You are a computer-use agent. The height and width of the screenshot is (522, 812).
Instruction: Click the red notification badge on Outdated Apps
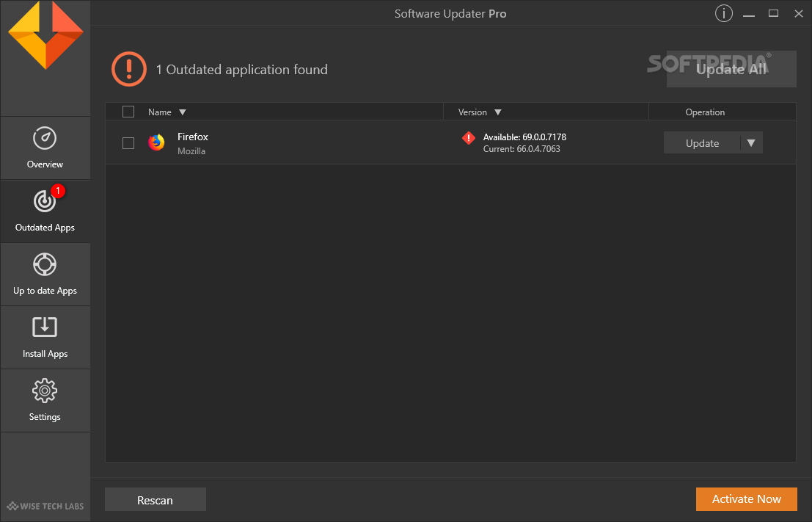pyautogui.click(x=58, y=191)
